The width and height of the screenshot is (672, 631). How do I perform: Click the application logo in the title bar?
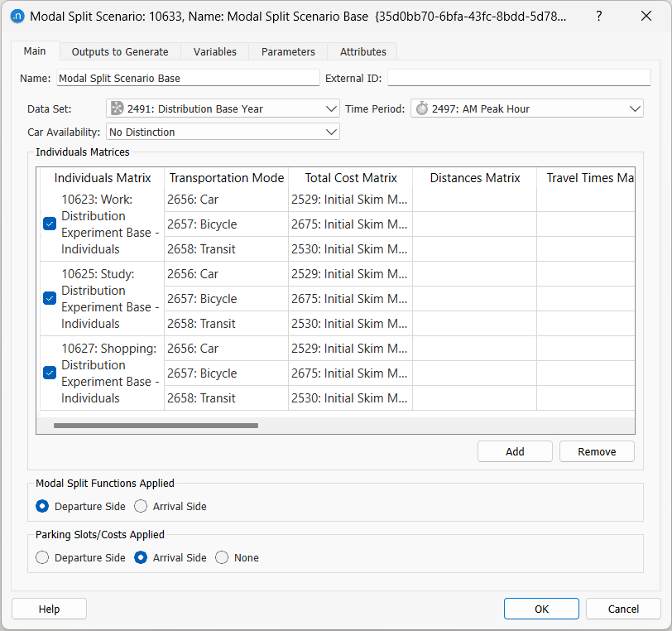tap(17, 17)
